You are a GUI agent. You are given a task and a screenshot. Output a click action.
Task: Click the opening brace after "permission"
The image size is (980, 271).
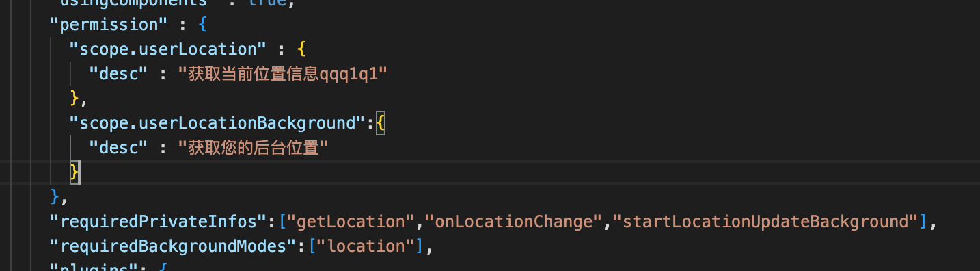tap(203, 25)
